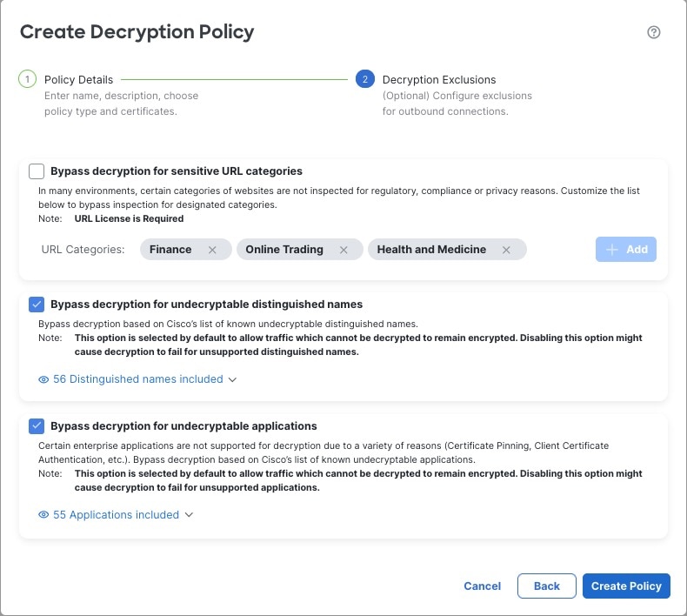Click the eye icon beside Applications included
687x616 pixels.
click(43, 515)
